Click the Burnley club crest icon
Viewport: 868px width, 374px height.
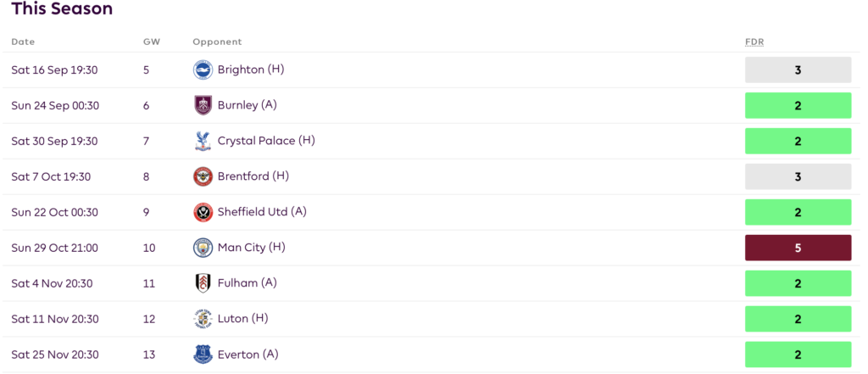(x=203, y=105)
